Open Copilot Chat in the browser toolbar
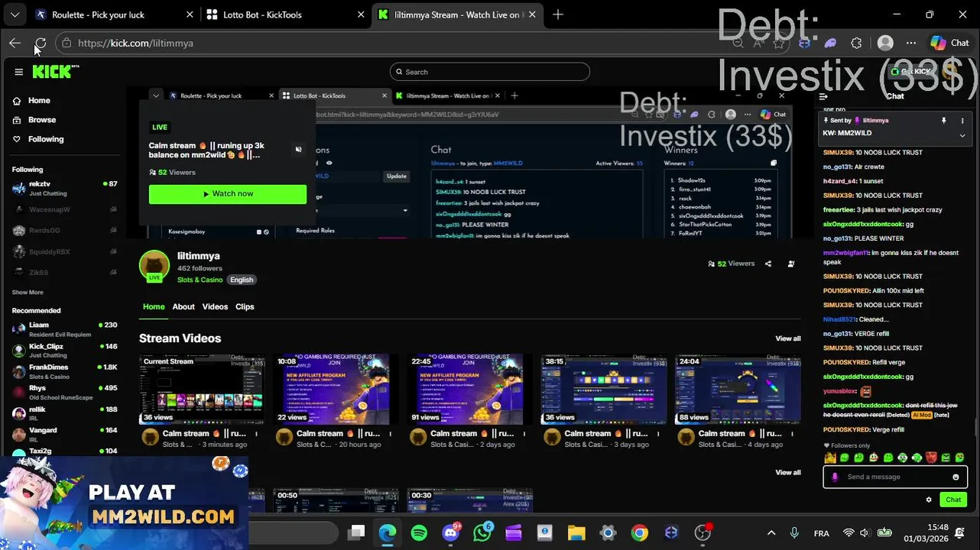 click(950, 43)
